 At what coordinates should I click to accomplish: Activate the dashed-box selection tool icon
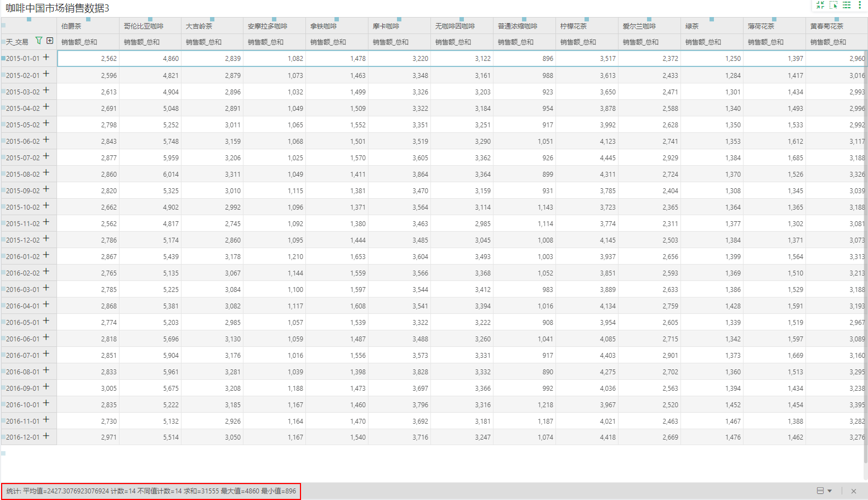point(833,5)
